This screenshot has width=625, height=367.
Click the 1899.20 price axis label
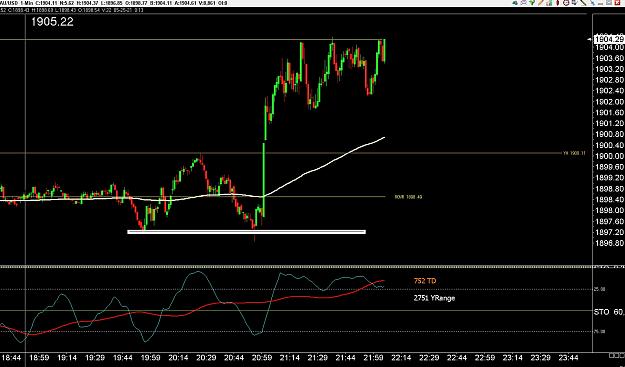pos(609,177)
